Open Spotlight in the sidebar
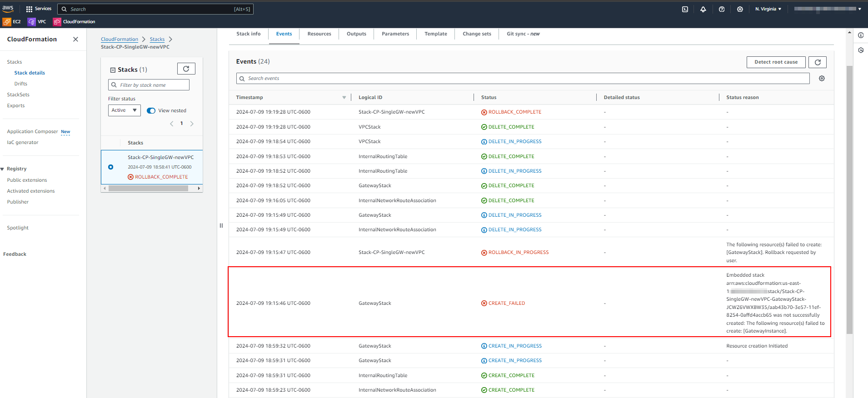Screen dimensions: 868x398 [x=18, y=228]
